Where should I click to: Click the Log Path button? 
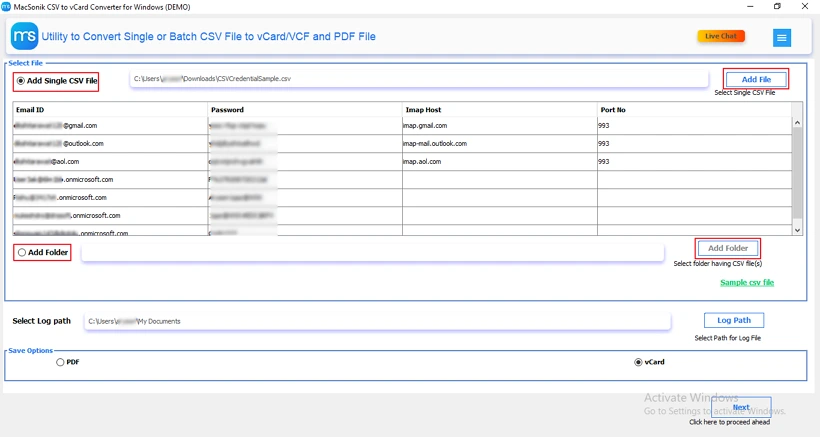(734, 320)
